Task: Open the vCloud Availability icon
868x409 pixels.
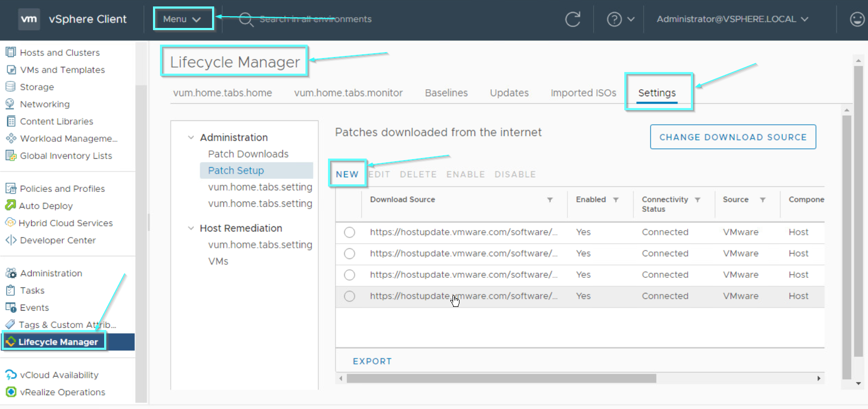Action: tap(11, 375)
